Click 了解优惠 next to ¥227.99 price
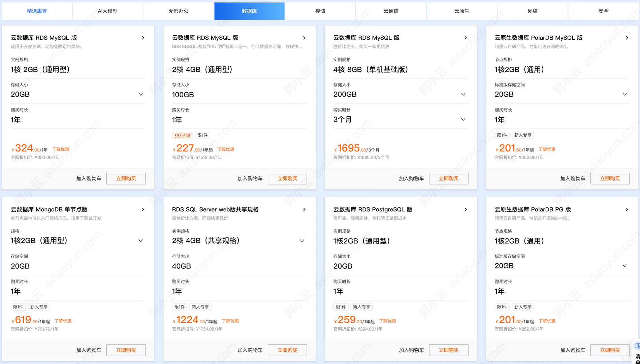This screenshot has height=364, width=640. point(226,150)
